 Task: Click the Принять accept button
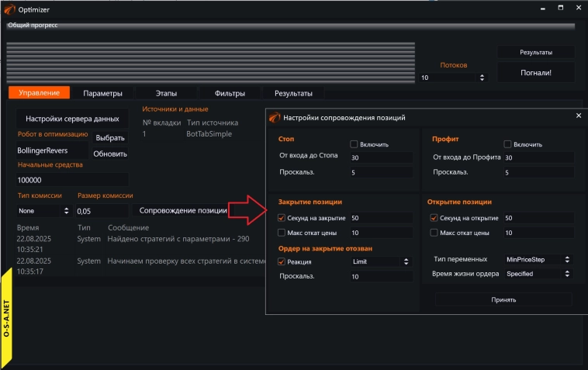503,299
